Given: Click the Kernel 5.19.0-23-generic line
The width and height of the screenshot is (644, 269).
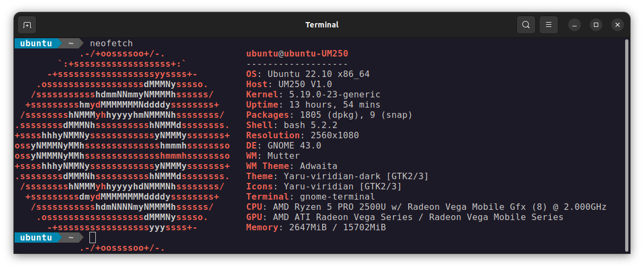Looking at the screenshot, I should click(313, 95).
